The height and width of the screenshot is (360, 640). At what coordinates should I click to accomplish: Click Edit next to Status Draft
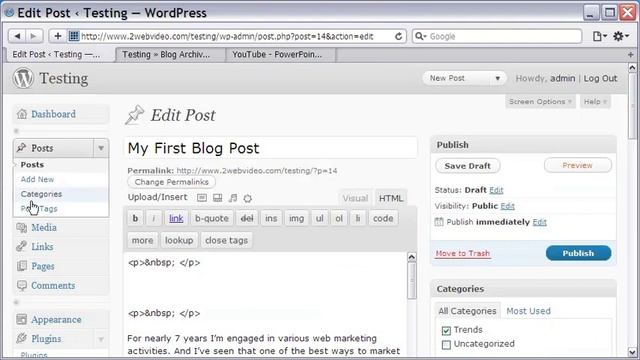pyautogui.click(x=496, y=190)
